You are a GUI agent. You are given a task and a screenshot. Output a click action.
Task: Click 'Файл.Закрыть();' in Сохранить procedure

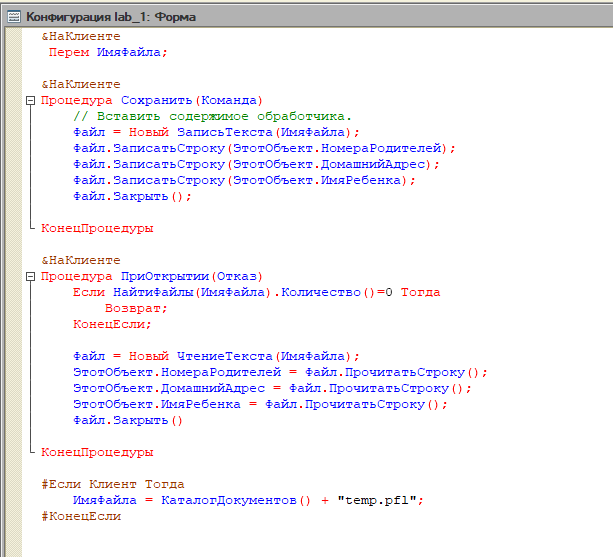pyautogui.click(x=132, y=197)
